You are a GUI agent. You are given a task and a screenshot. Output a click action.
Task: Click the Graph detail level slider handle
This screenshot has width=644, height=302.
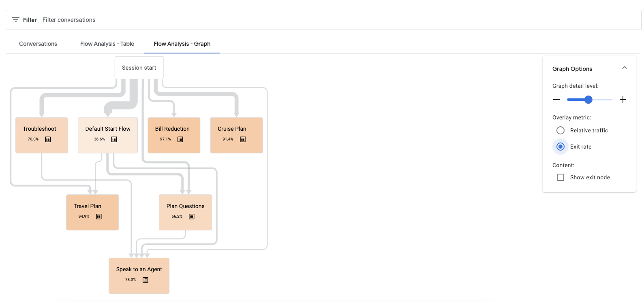click(x=588, y=100)
